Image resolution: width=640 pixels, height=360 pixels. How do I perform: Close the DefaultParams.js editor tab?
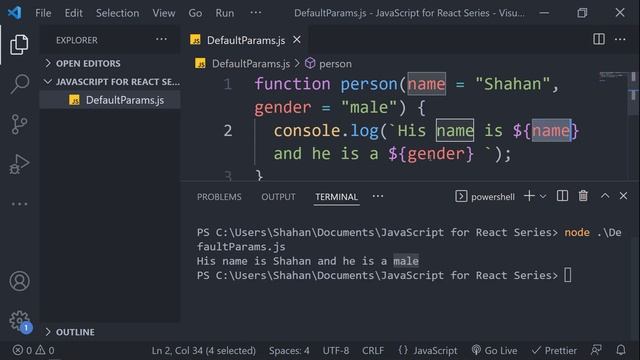pos(297,40)
